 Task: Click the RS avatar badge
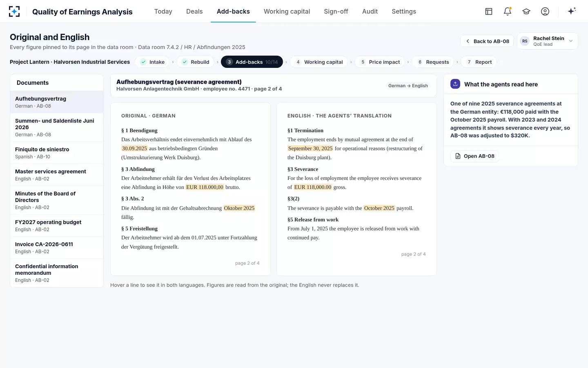click(x=525, y=41)
